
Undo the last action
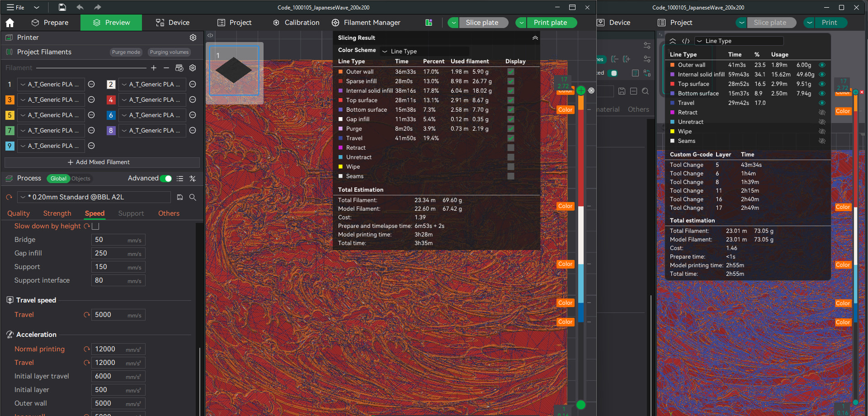(80, 7)
